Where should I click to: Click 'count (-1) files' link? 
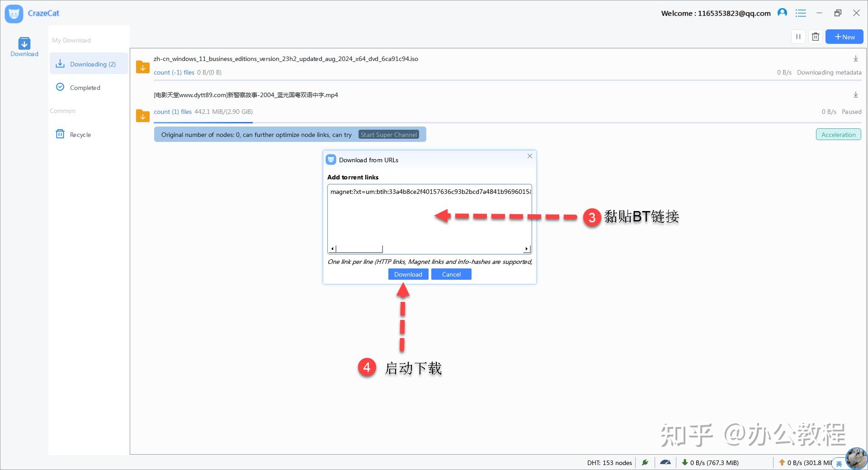coord(174,72)
